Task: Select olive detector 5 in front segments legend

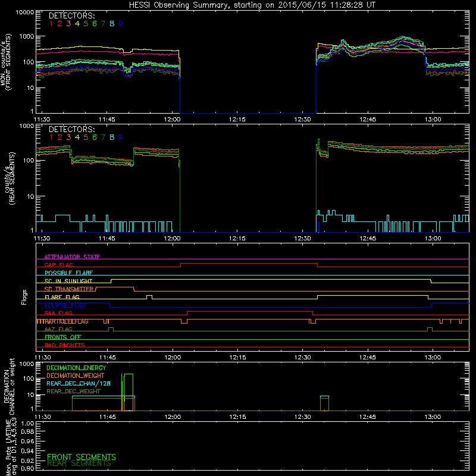Action: tap(86, 24)
